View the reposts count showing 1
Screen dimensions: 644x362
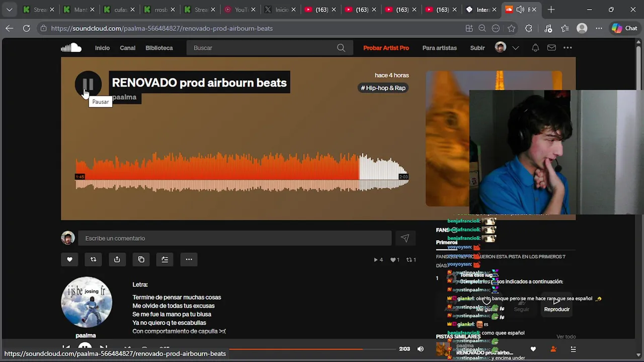(411, 260)
